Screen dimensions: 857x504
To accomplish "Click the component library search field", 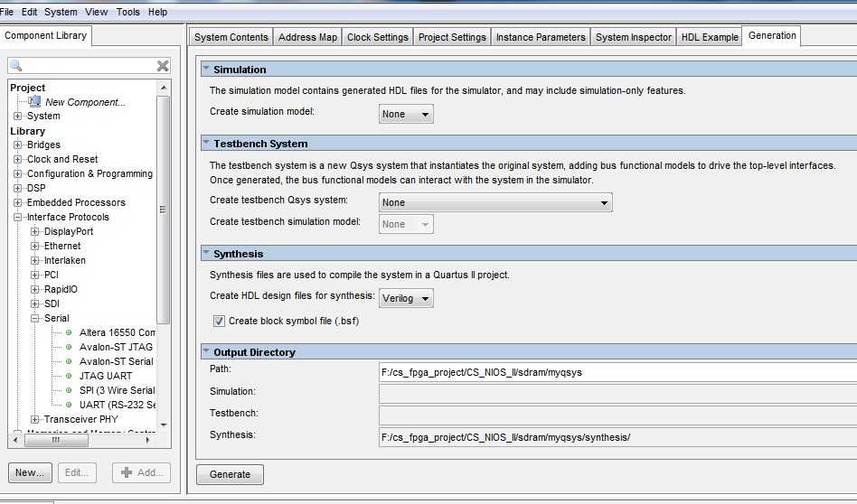I will 89,66.
